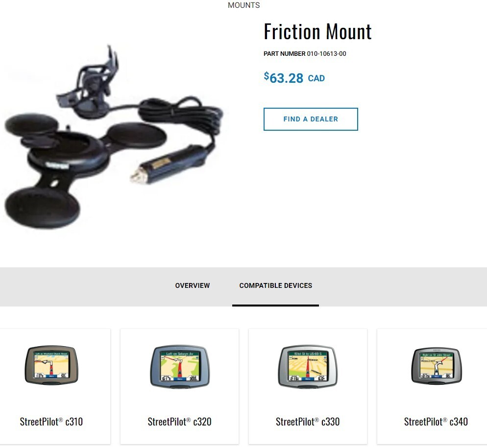487x448 pixels.
Task: Click the Friction Mount product photo
Action: coord(113,137)
